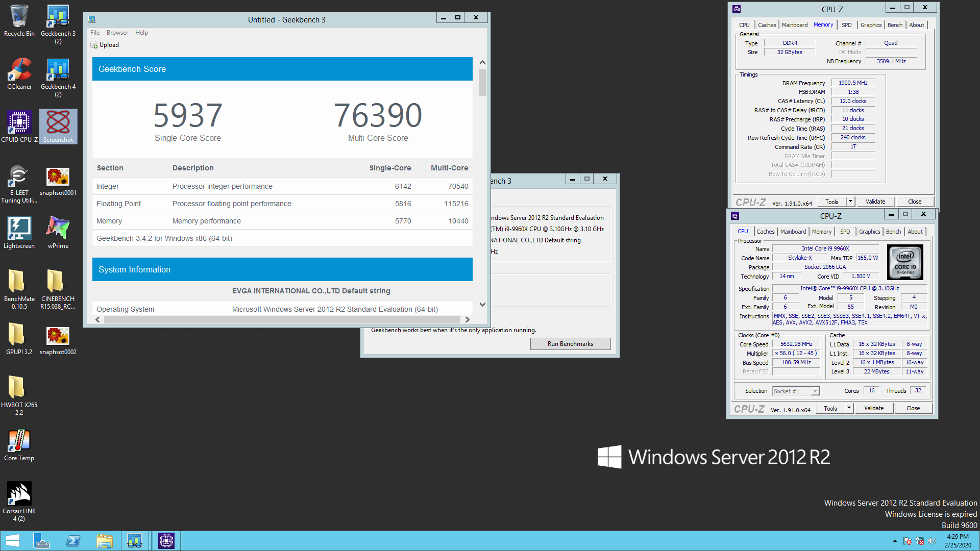The height and width of the screenshot is (551, 980).
Task: Click the DRAM Frequency value 1900.5 MHz
Action: [x=853, y=83]
